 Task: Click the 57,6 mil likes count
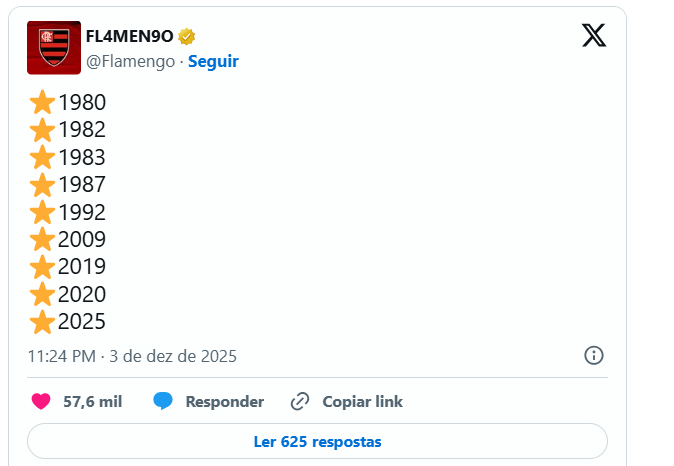(92, 402)
